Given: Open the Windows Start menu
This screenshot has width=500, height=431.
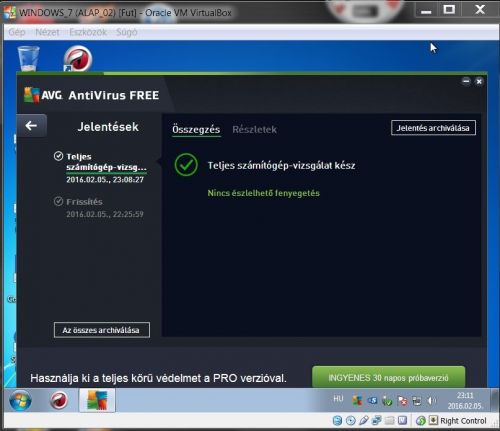Looking at the screenshot, I should click(20, 400).
